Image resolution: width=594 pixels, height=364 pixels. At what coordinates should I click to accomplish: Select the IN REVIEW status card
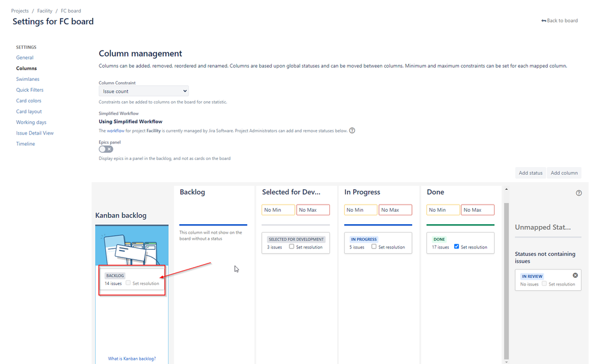[548, 280]
